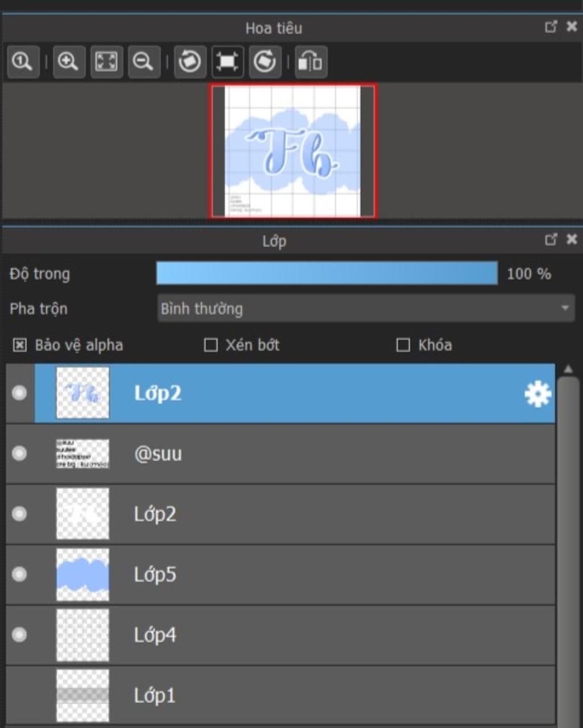The image size is (583, 728).
Task: Toggle the Bảo vệ alpha checkbox
Action: [20, 345]
